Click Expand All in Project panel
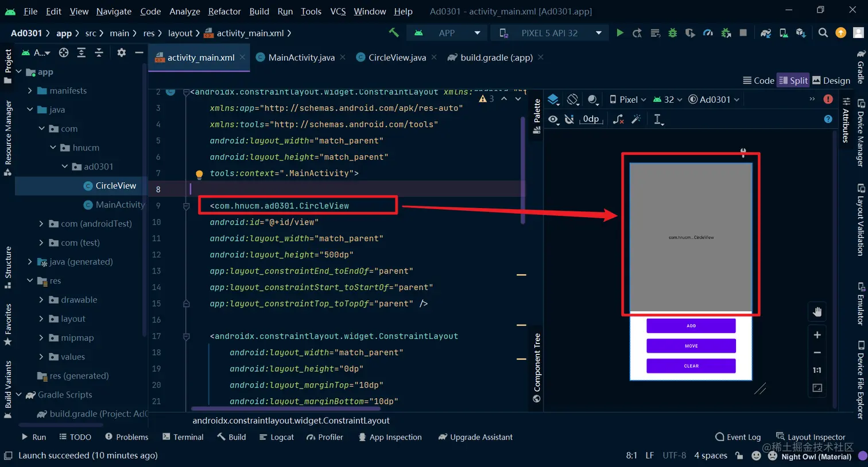Screen dimensions: 868x467 81,53
